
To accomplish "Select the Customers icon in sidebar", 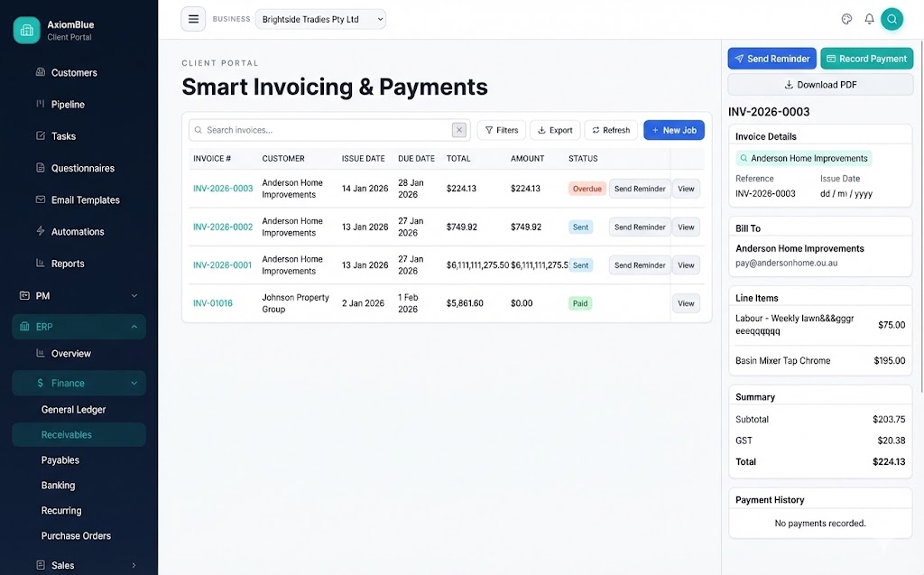I will [40, 72].
